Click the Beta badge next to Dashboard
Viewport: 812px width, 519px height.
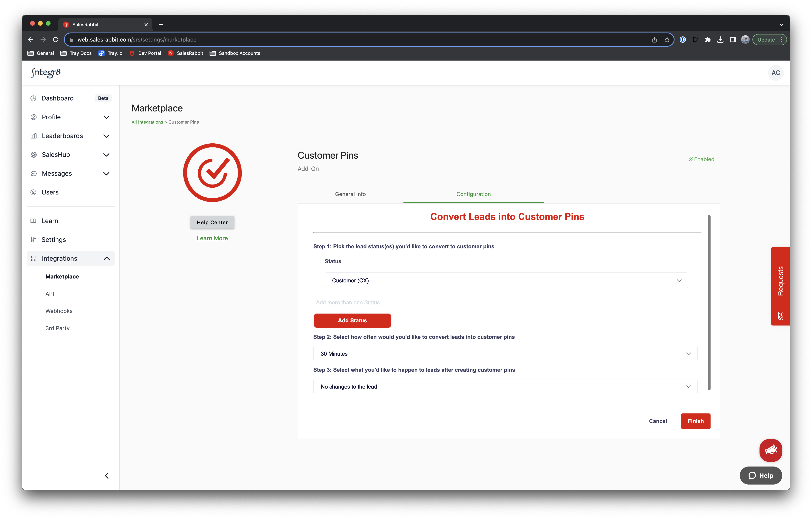[103, 98]
